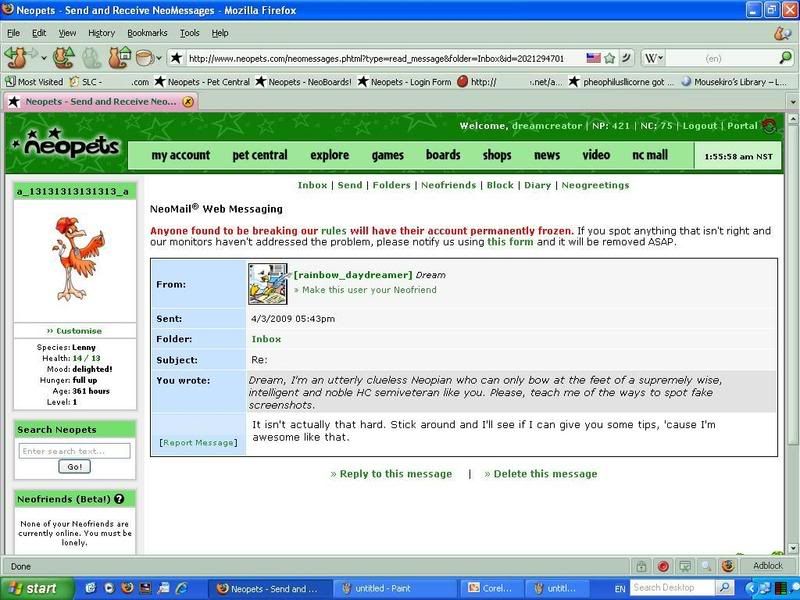This screenshot has height=600, width=800.
Task: Open the coffee cup dropdown arrow
Action: (x=159, y=58)
